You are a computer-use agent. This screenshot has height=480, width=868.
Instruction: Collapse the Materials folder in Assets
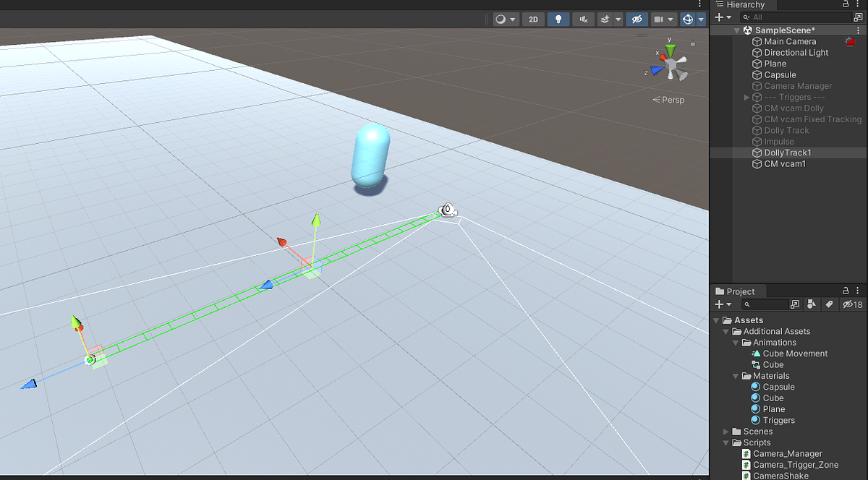click(x=736, y=375)
